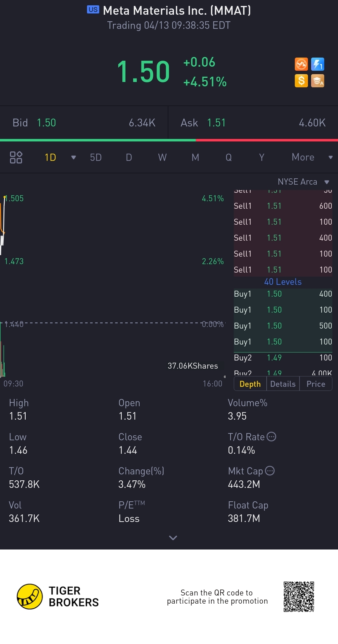Tap the High 1.51 stat
338x644 pixels.
pyautogui.click(x=19, y=410)
